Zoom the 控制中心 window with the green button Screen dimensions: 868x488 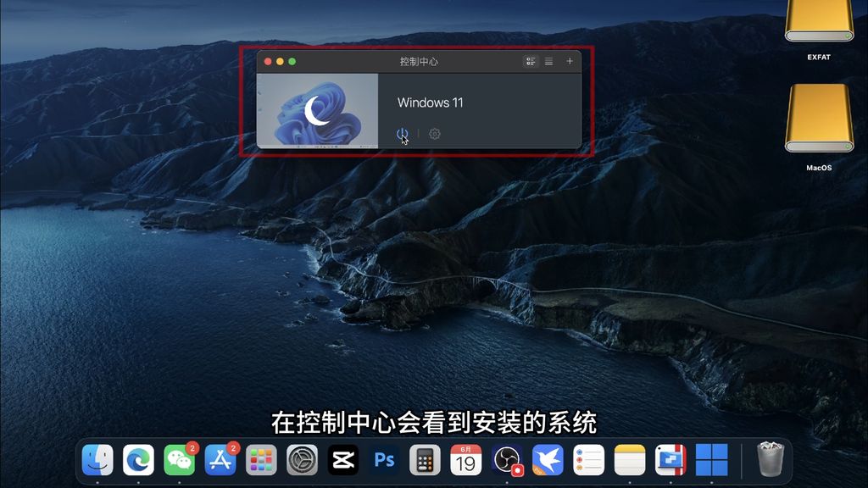tap(292, 61)
